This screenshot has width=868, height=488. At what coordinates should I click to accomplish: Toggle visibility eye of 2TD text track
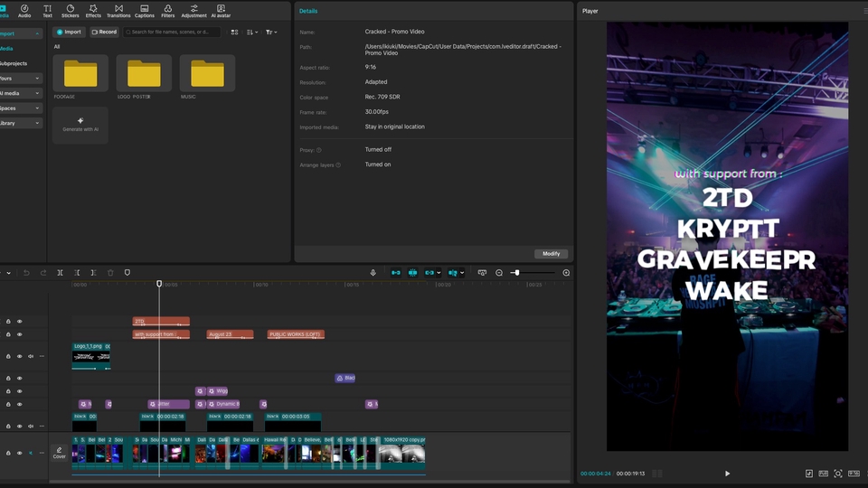pos(19,321)
